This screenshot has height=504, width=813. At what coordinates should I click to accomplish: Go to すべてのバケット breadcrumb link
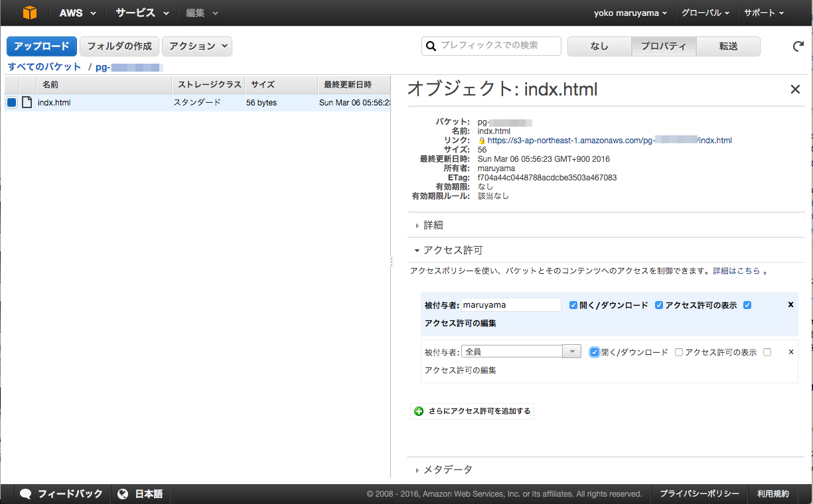coord(44,67)
